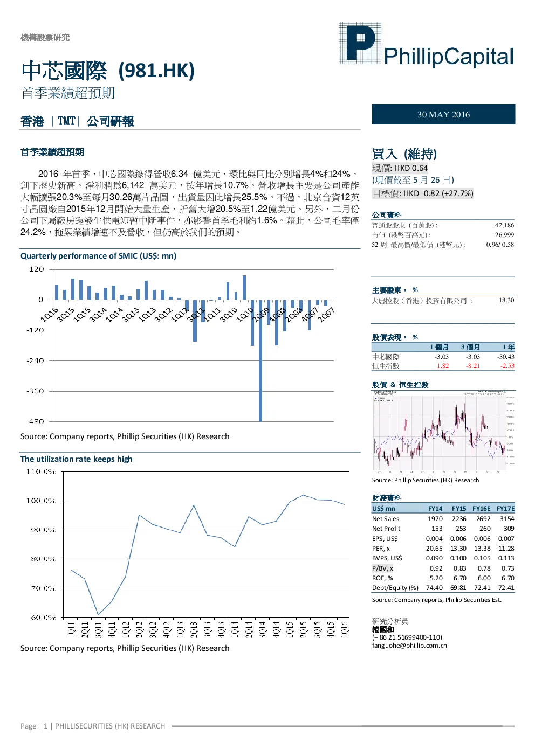Screen dimensions: 535x756
Task: Click the date banner 30 MAY 2016
Action: 443,114
